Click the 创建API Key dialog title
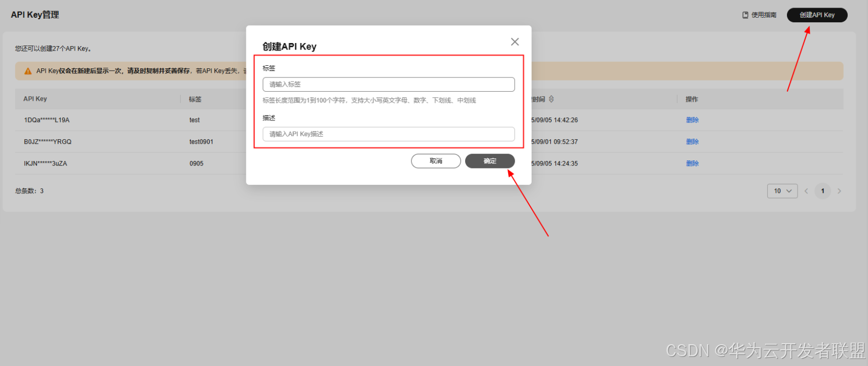This screenshot has width=868, height=366. click(x=289, y=47)
